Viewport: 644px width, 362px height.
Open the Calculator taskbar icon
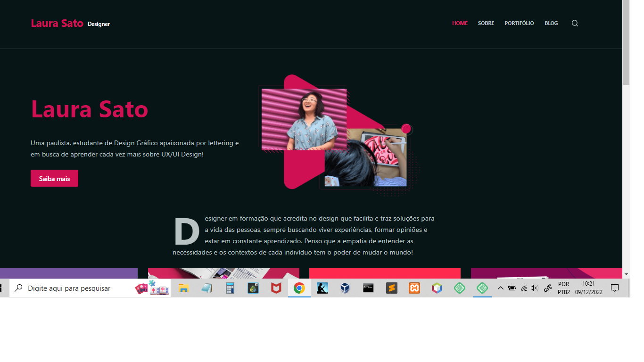coord(230,288)
